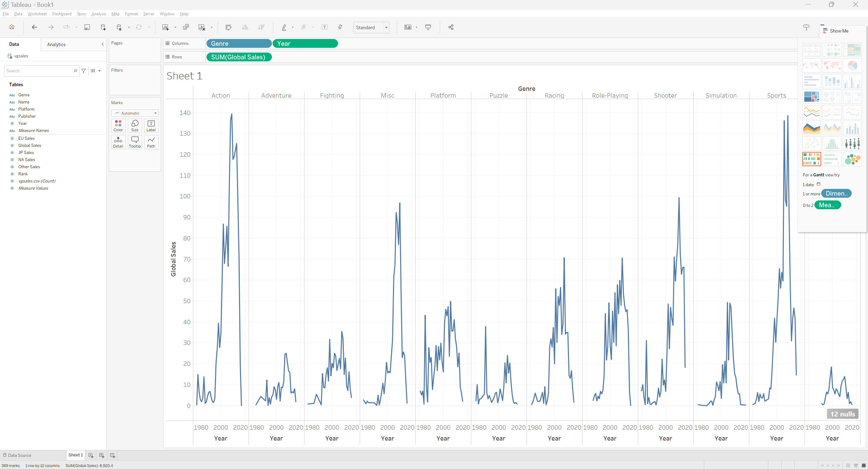Expand the new worksheet dropdown arrow

pyautogui.click(x=175, y=27)
